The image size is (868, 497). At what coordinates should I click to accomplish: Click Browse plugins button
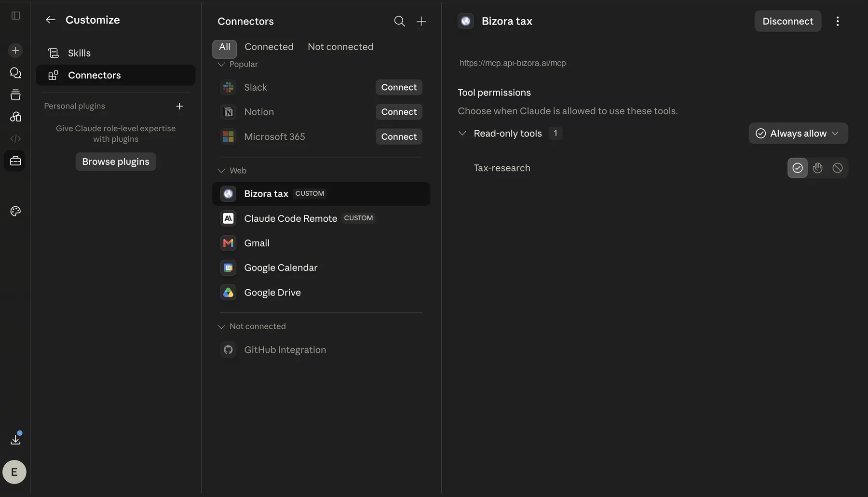pyautogui.click(x=116, y=161)
